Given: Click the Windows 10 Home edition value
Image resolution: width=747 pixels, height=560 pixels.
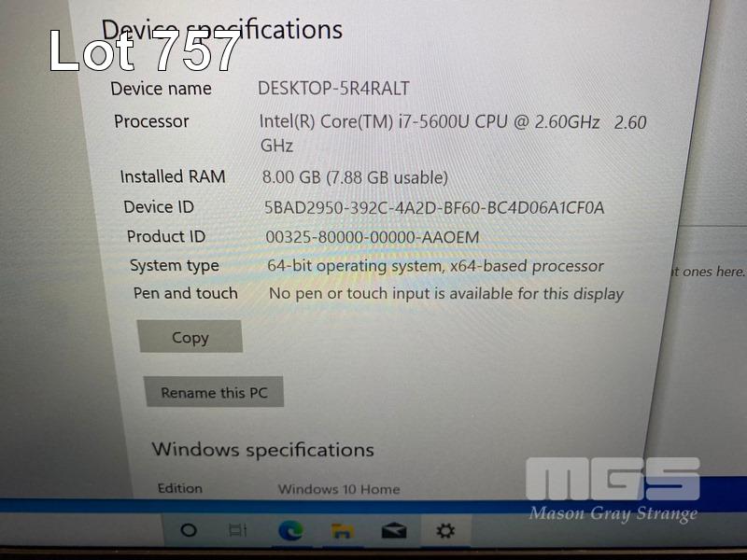Looking at the screenshot, I should click(x=339, y=489).
